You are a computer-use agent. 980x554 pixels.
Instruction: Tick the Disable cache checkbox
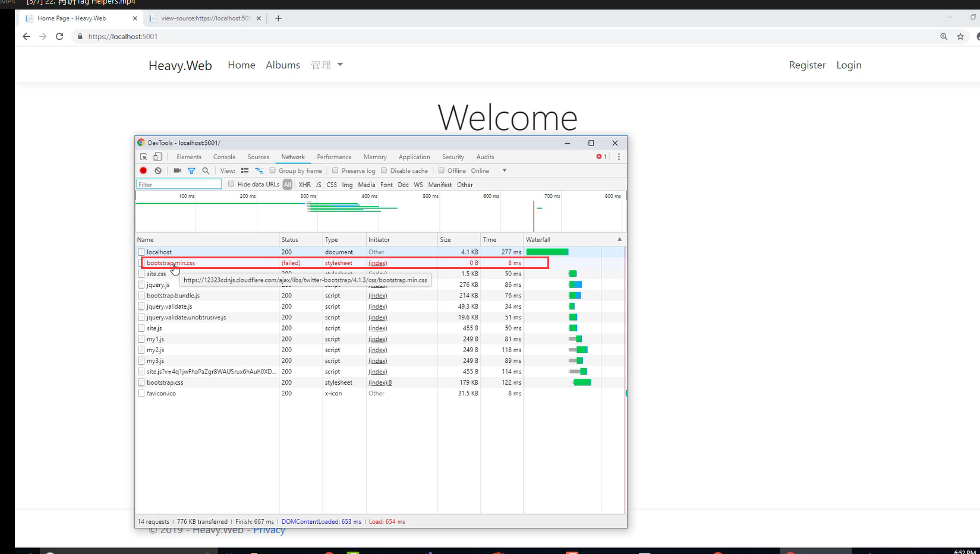pos(384,170)
